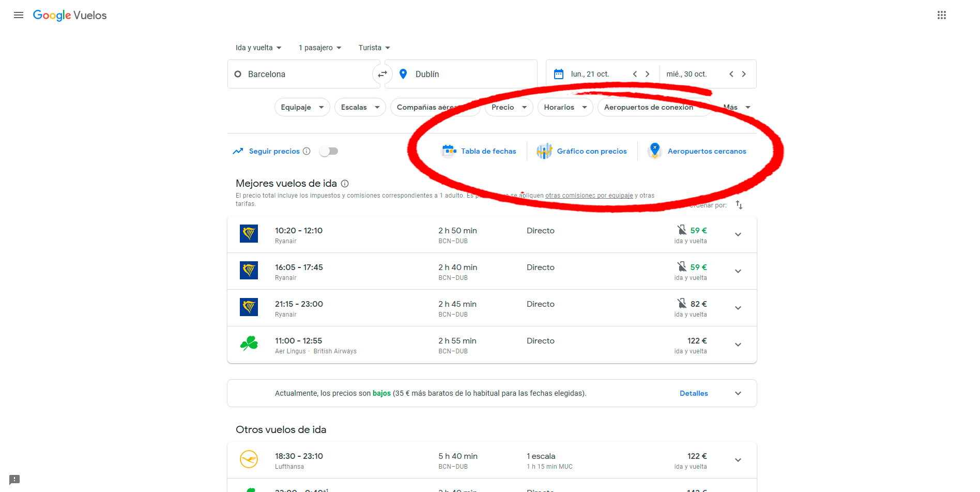Expand the 10:20 - 12:10 Ryanair flight
The width and height of the screenshot is (980, 492).
(738, 234)
